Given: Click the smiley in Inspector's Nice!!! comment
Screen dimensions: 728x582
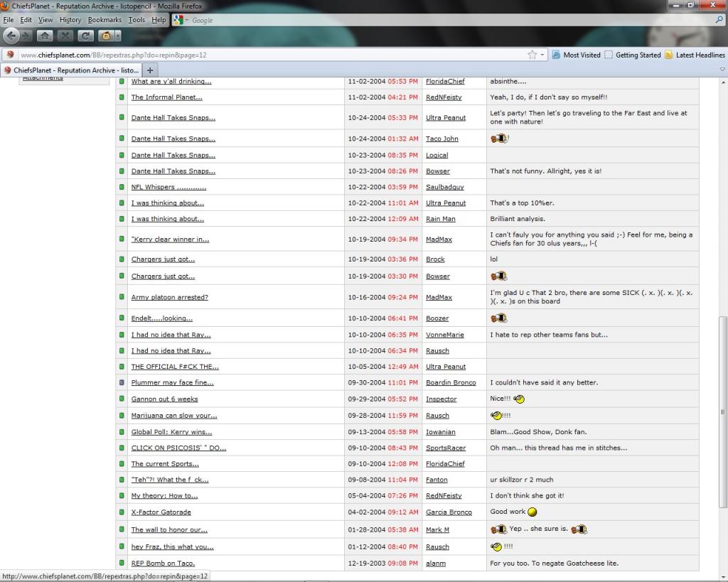Looking at the screenshot, I should pos(519,399).
